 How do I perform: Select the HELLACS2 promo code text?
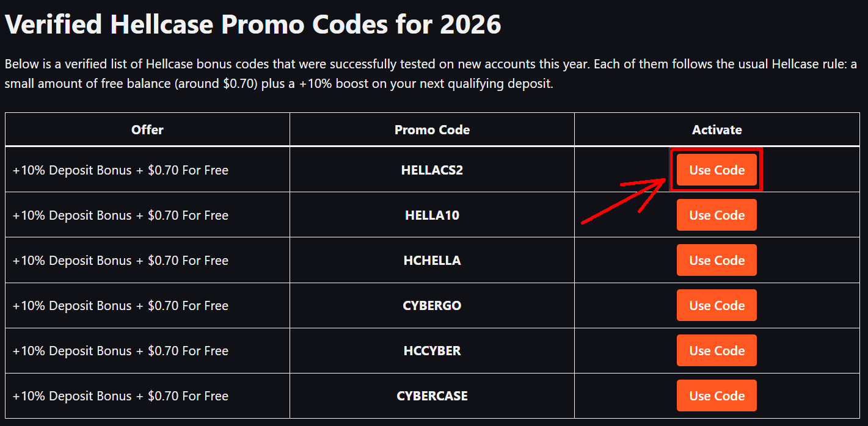pos(432,170)
